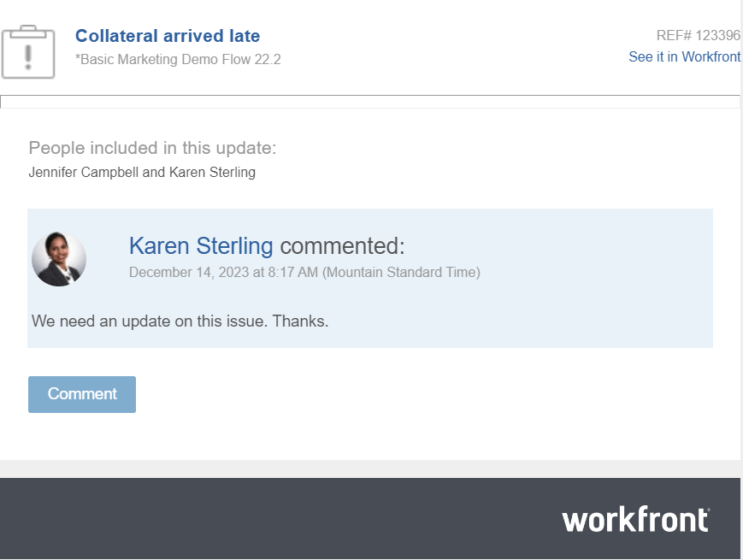Open the Collateral arrived late issue
Screen dimensions: 743x560
[x=167, y=36]
